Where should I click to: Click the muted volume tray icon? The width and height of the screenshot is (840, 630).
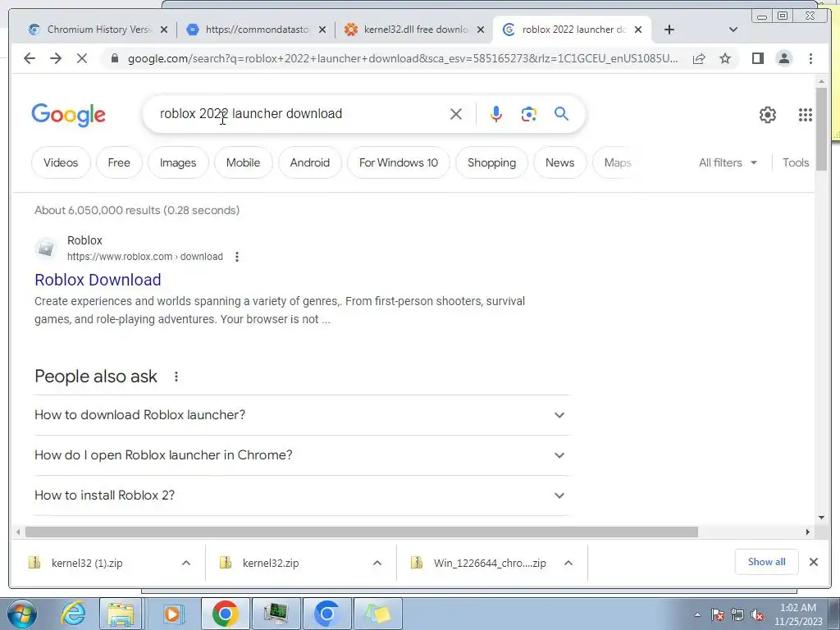[x=757, y=615]
